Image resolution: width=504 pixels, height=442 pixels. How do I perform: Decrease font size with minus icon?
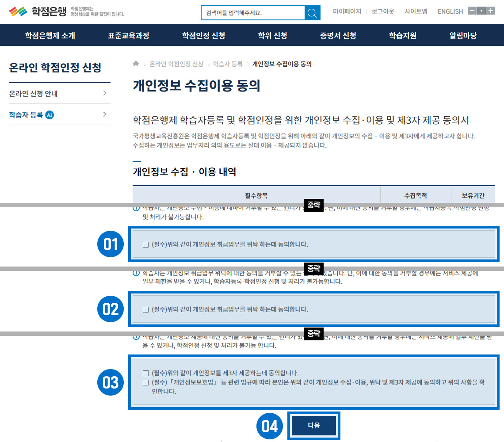click(472, 11)
